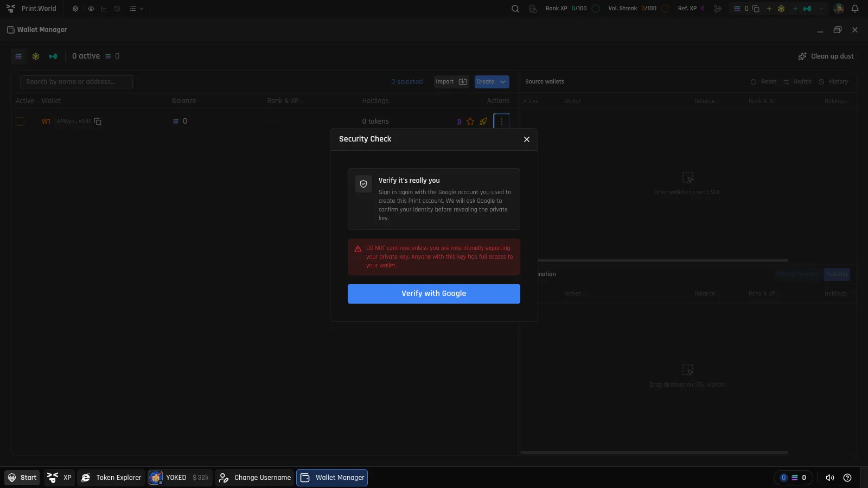The image size is (868, 488).
Task: Open XP from the taskbar
Action: coord(59,478)
